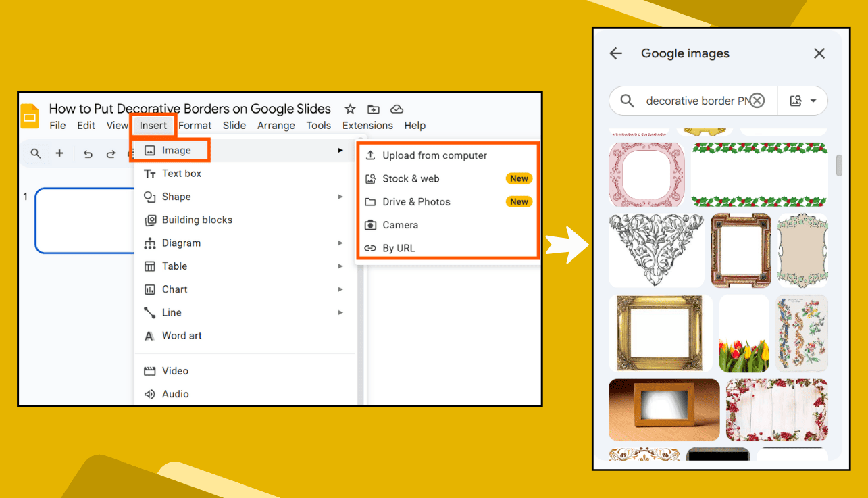Go back using the Google images back arrow
868x498 pixels.
[x=615, y=53]
